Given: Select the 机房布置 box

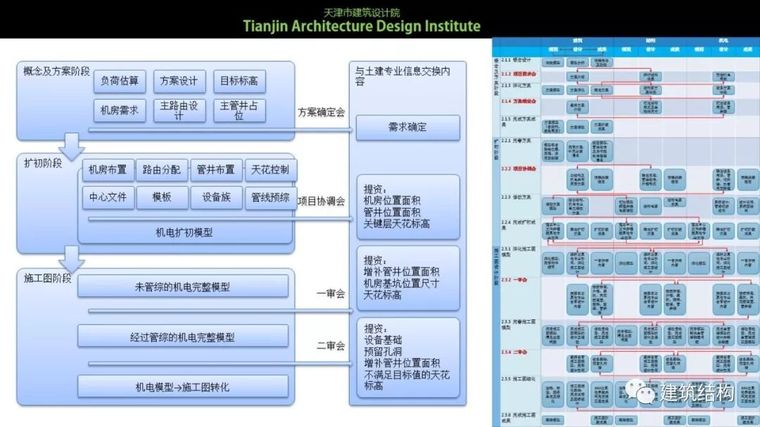Looking at the screenshot, I should [108, 170].
